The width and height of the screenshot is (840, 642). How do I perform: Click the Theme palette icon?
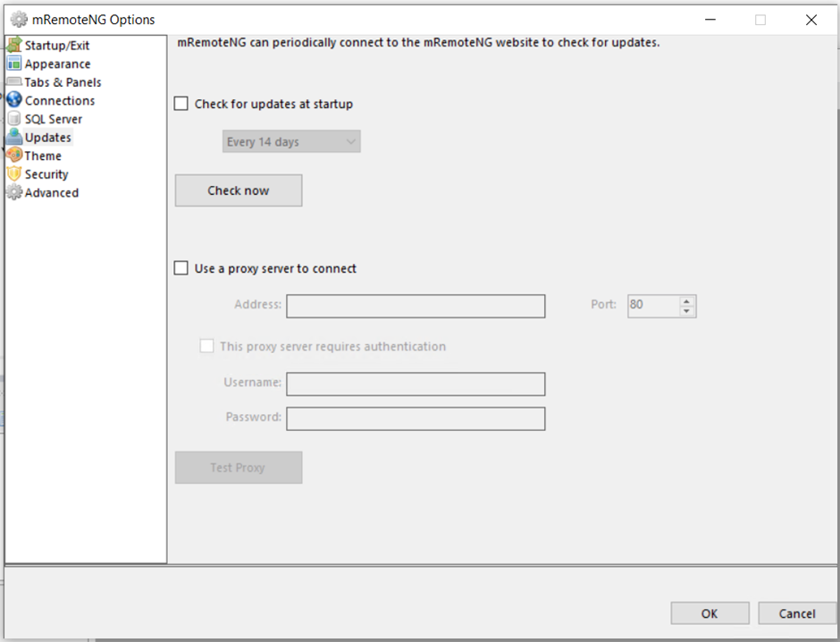(x=14, y=156)
